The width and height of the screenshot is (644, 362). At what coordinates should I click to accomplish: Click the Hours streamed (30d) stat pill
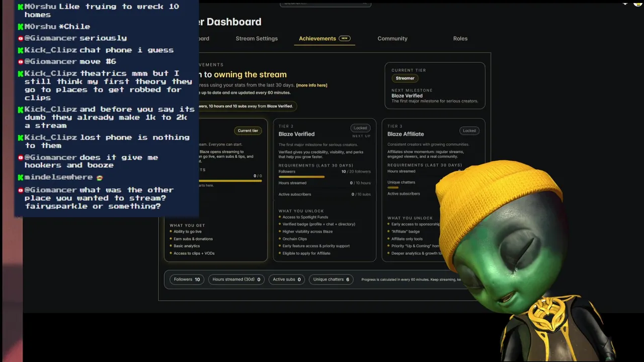[x=236, y=280]
